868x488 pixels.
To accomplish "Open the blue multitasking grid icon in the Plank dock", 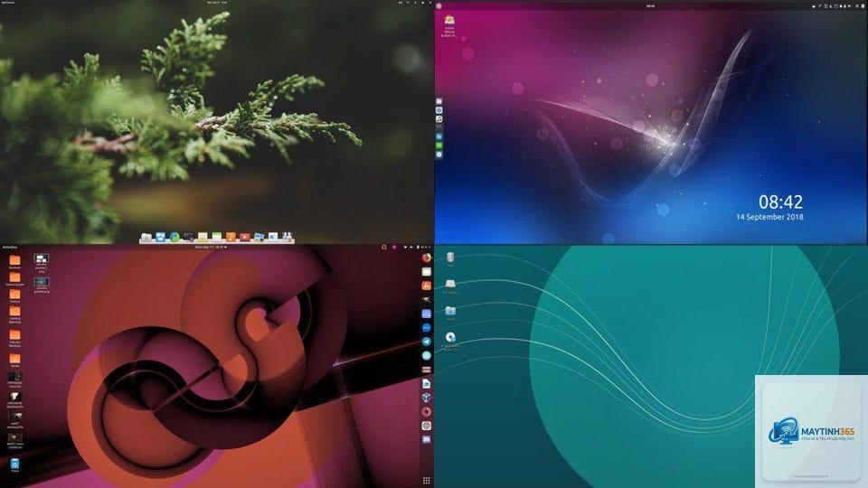I will (x=161, y=238).
